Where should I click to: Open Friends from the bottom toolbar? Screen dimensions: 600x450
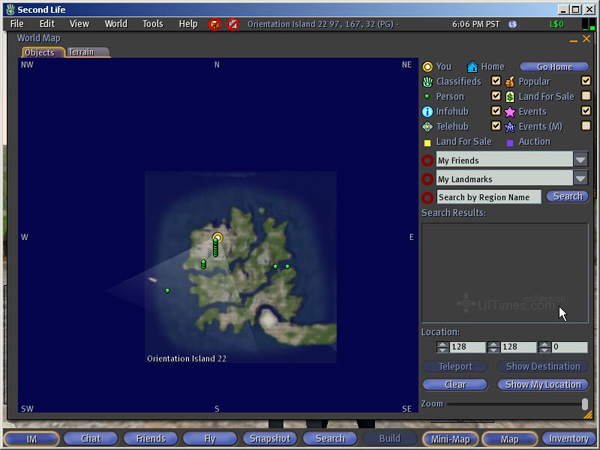(x=151, y=439)
